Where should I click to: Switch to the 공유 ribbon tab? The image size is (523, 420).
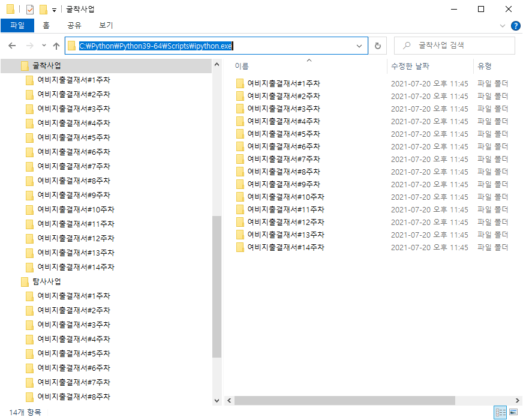[x=74, y=25]
